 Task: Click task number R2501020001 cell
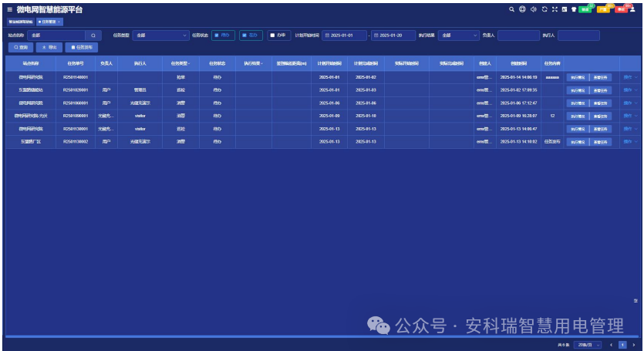(76, 90)
